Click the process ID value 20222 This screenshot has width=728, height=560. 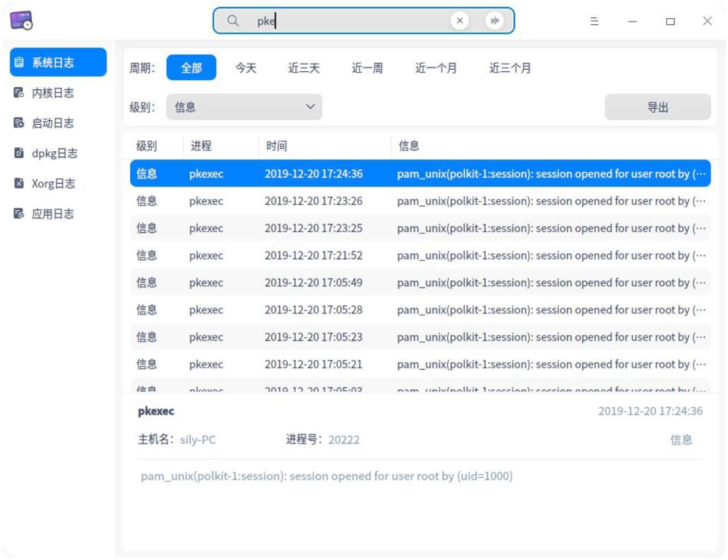point(344,440)
